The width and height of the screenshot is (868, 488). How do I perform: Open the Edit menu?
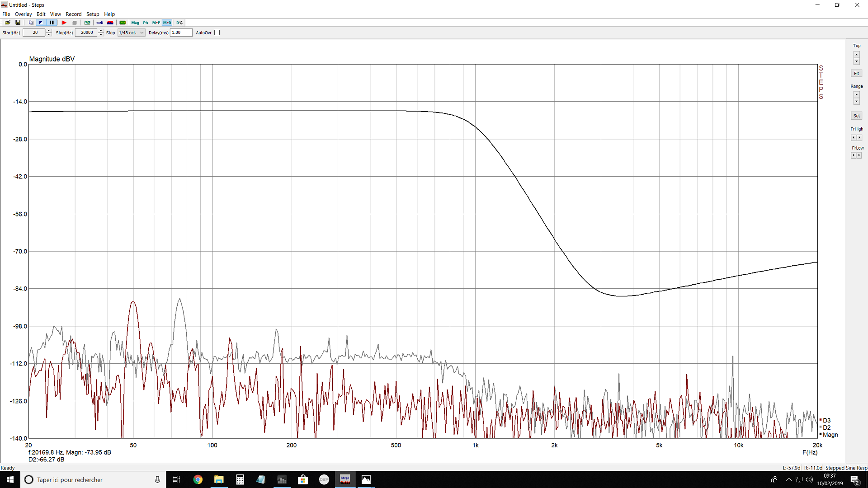click(41, 14)
